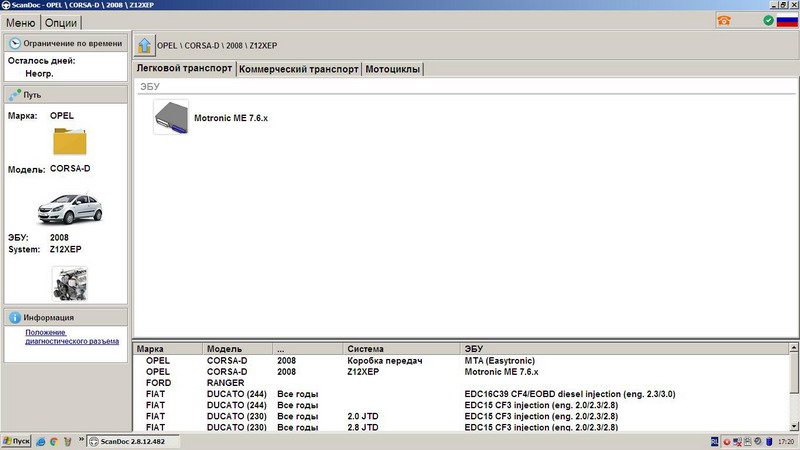800x450 pixels.
Task: Open the Опции menu
Action: click(61, 23)
